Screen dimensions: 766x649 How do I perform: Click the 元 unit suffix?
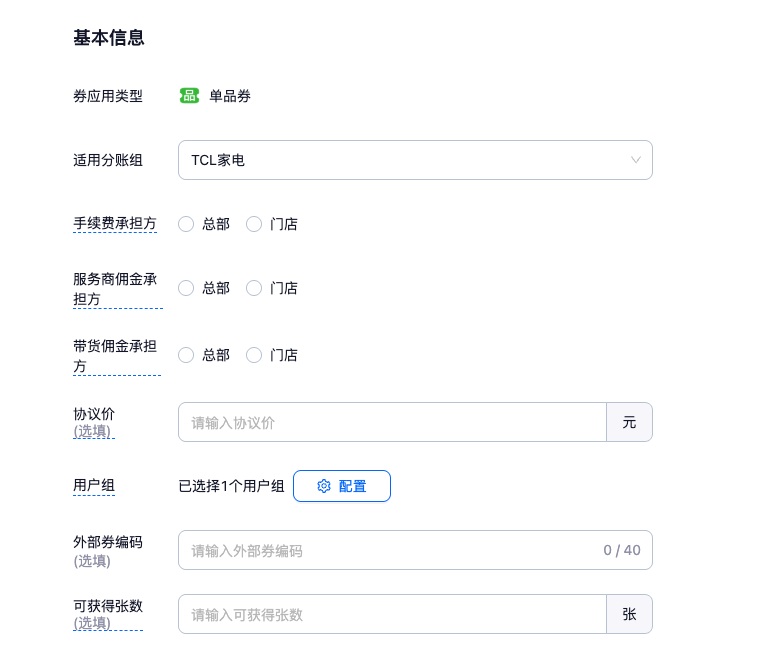click(629, 422)
